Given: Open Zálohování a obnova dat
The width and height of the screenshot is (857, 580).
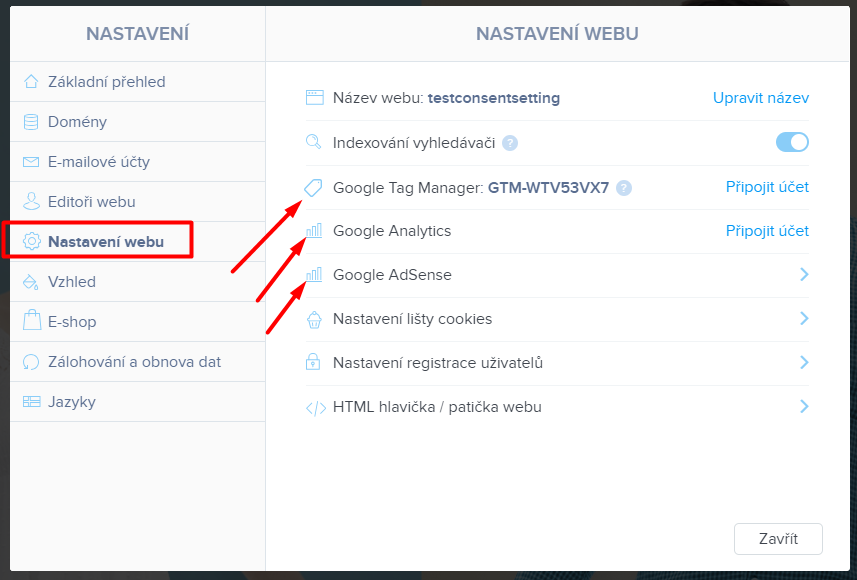Looking at the screenshot, I should point(138,362).
